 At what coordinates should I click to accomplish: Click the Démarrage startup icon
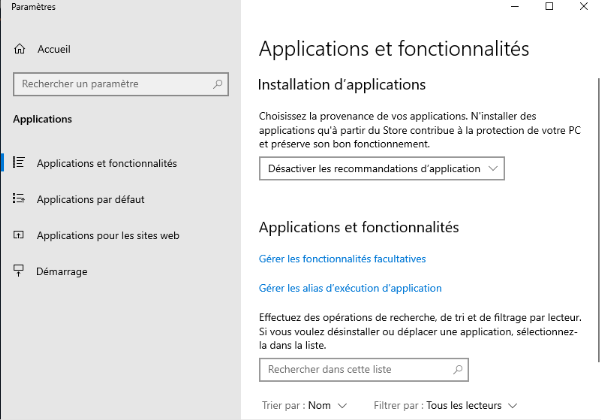[19, 271]
